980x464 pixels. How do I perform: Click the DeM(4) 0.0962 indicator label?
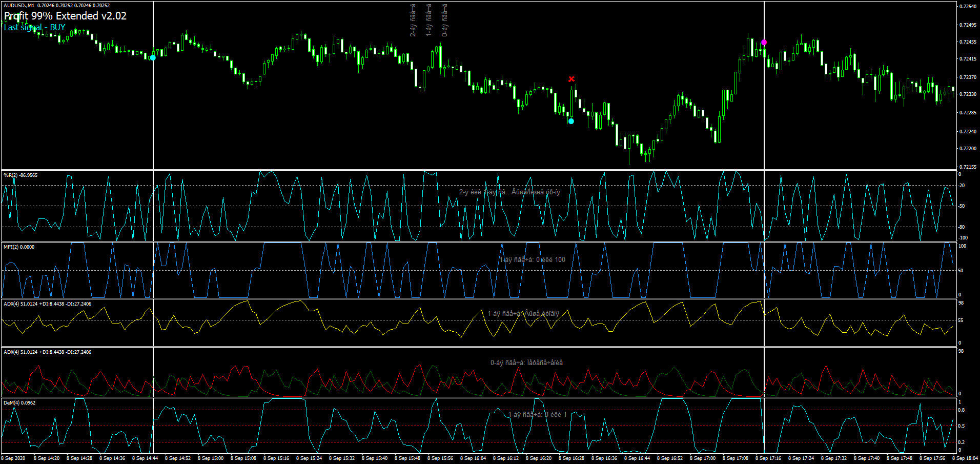[19, 403]
